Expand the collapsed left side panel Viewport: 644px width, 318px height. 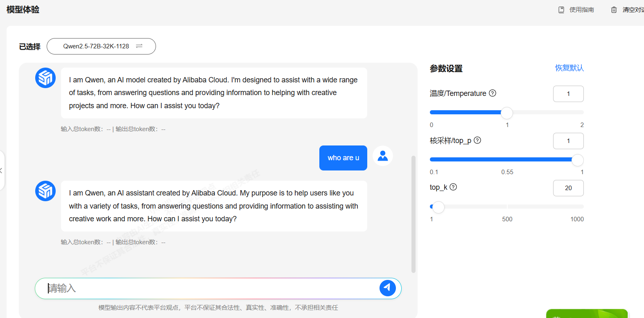tap(1, 170)
